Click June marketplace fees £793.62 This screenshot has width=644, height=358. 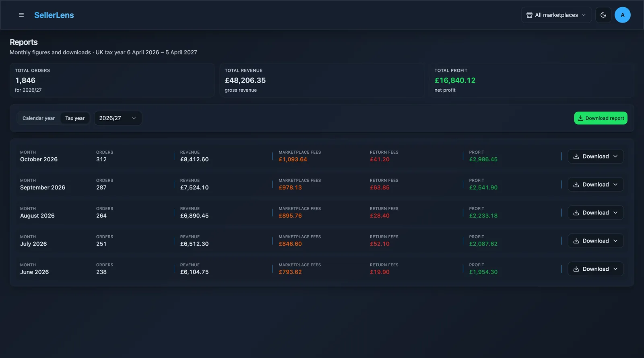[x=290, y=272]
